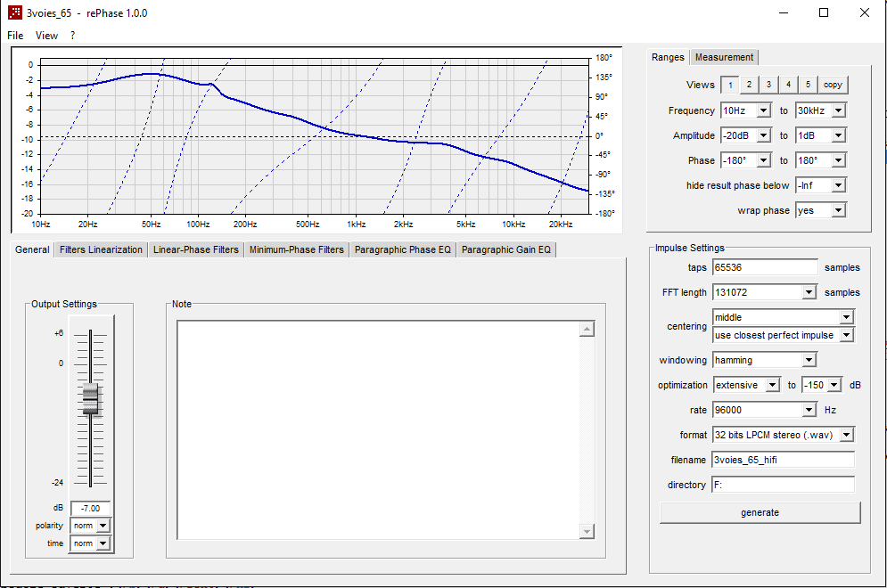Open the File menu
Screen dimensions: 887x588
click(15, 35)
